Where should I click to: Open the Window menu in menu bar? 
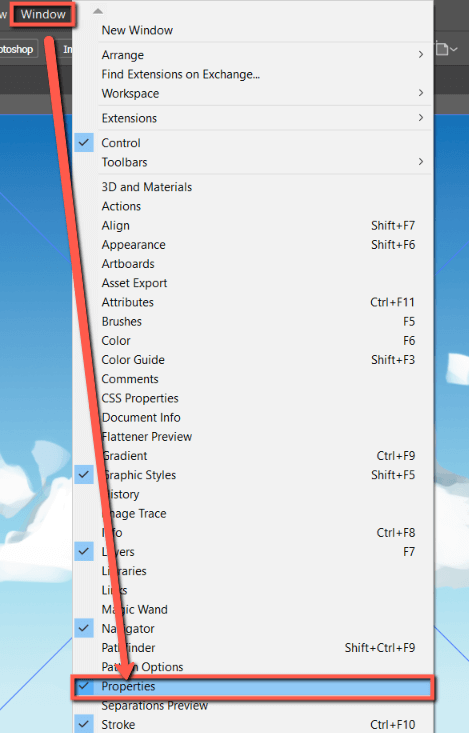(43, 14)
